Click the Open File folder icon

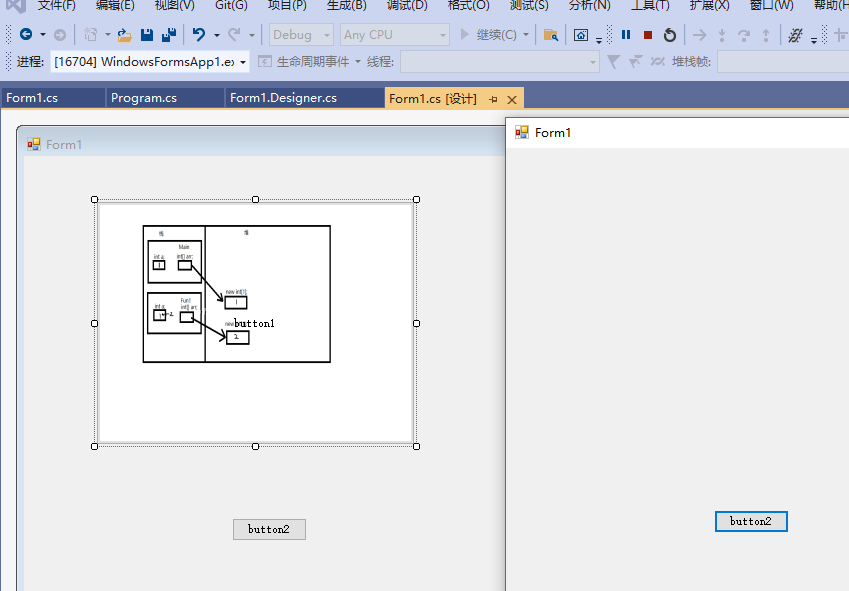click(x=125, y=35)
